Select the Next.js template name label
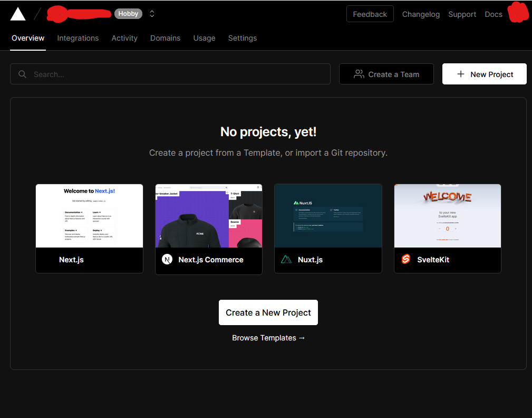 pos(71,260)
